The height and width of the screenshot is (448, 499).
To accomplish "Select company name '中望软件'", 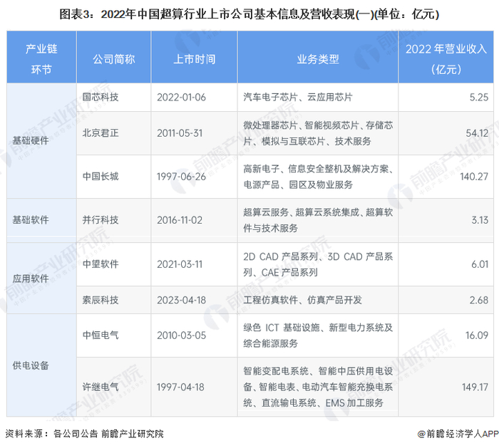I will [x=101, y=264].
